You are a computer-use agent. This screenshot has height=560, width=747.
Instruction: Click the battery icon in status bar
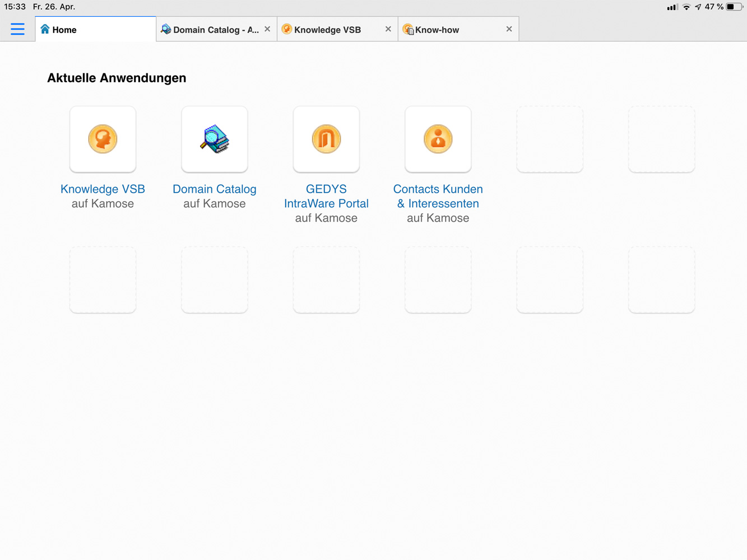pyautogui.click(x=735, y=7)
